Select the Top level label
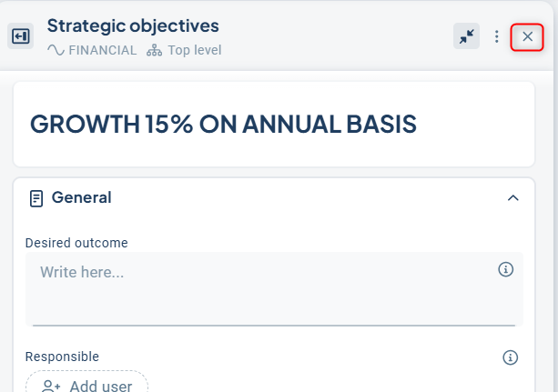The image size is (558, 392). coord(194,50)
